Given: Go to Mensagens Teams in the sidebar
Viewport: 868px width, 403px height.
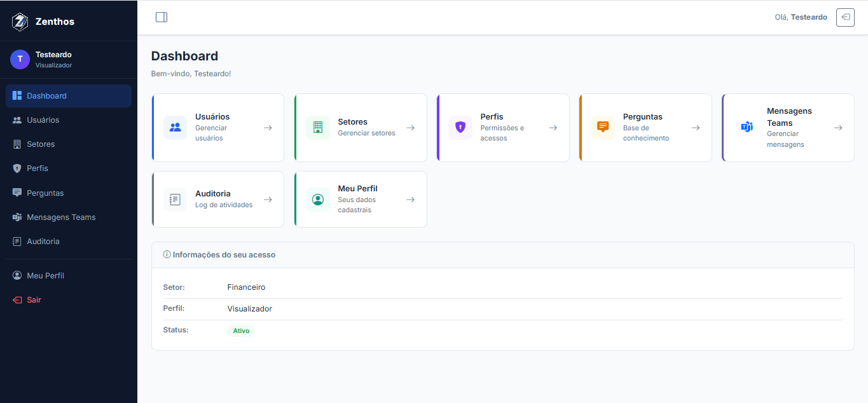Looking at the screenshot, I should point(69,217).
